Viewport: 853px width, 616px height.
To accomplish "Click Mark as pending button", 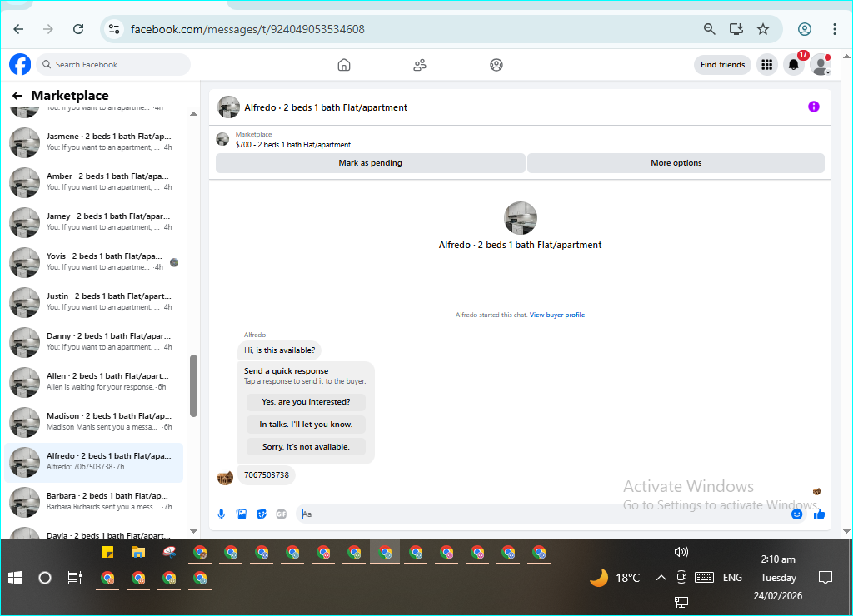I will point(371,163).
